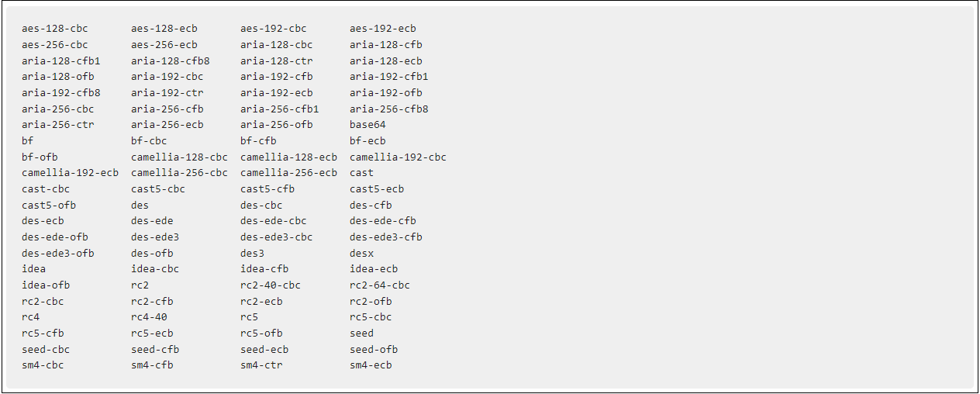
Task: Click the rc4-40 cipher text
Action: coord(149,317)
